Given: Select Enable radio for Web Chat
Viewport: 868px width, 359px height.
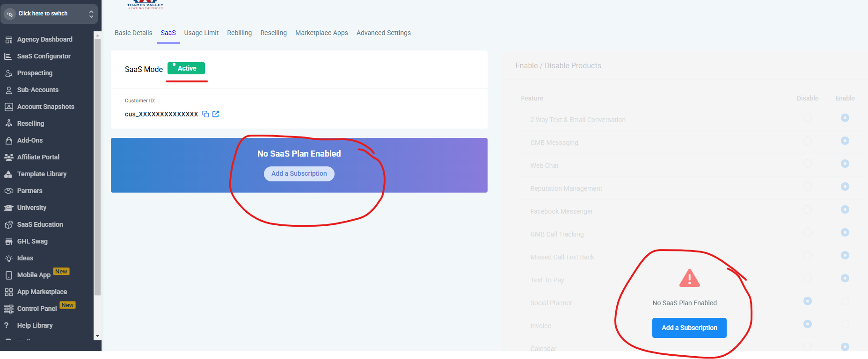Looking at the screenshot, I should click(x=845, y=164).
